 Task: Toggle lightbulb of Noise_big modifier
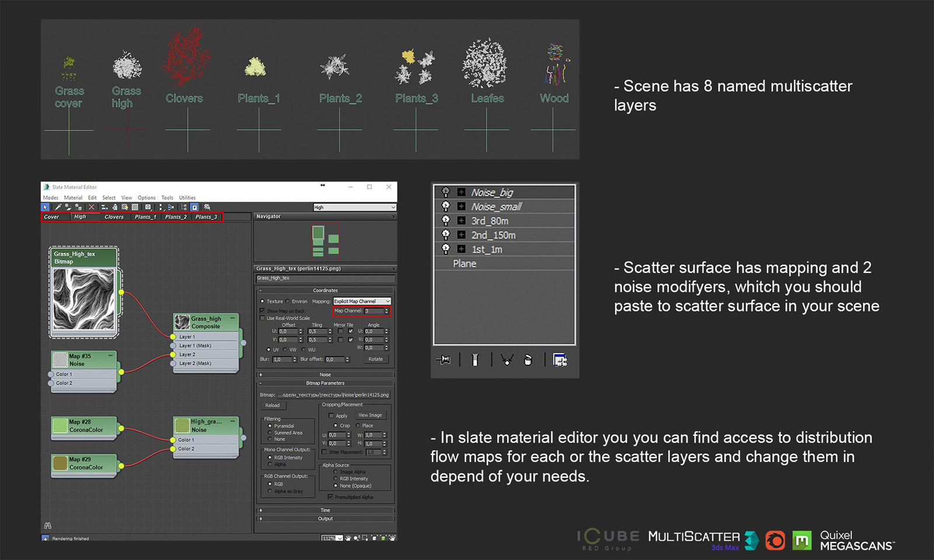pyautogui.click(x=446, y=192)
